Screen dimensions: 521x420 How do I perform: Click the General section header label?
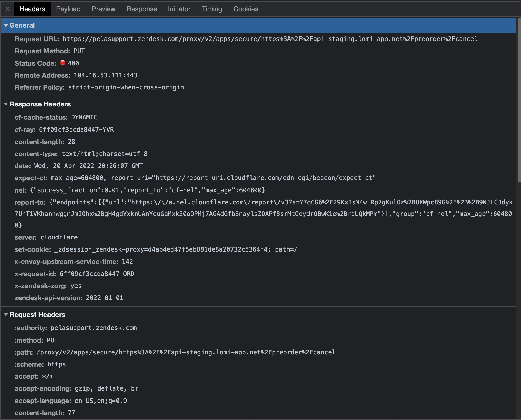(x=22, y=25)
